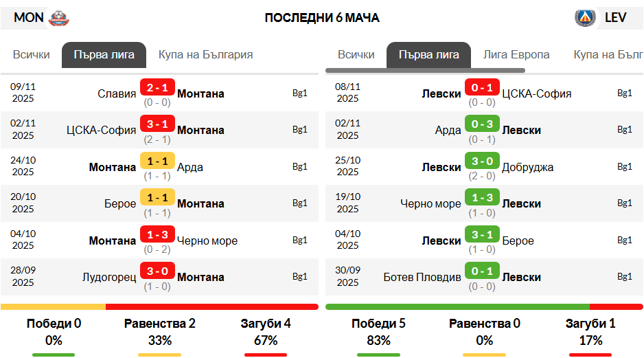Open the green 3-0 Levski vs Добруджа score
Image resolution: width=644 pixels, height=358 pixels.
click(482, 161)
